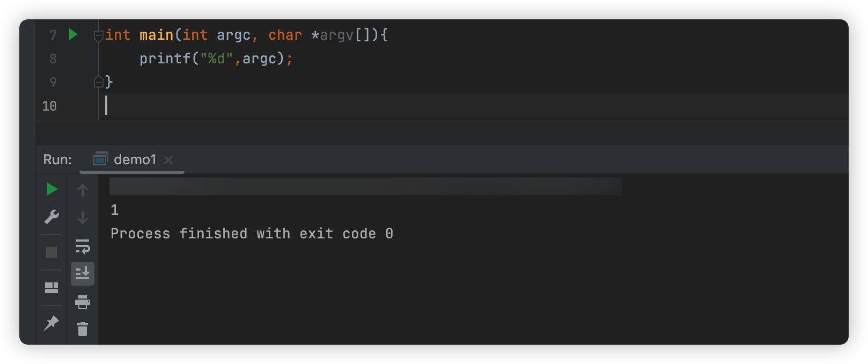Select the demo1 run tab
The height and width of the screenshot is (364, 868).
[135, 159]
